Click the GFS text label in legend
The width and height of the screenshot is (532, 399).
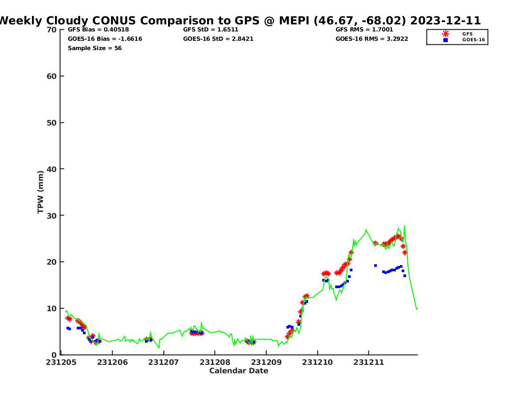coord(467,34)
